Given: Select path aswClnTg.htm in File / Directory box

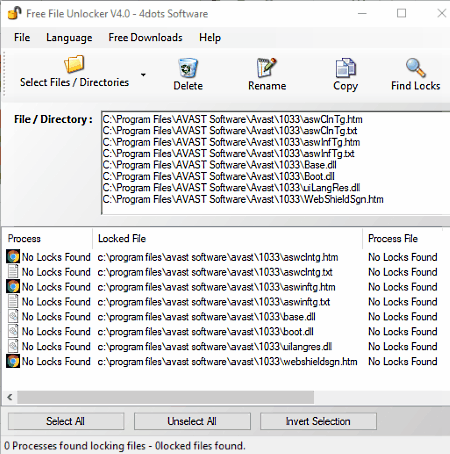Looking at the screenshot, I should pyautogui.click(x=232, y=119).
